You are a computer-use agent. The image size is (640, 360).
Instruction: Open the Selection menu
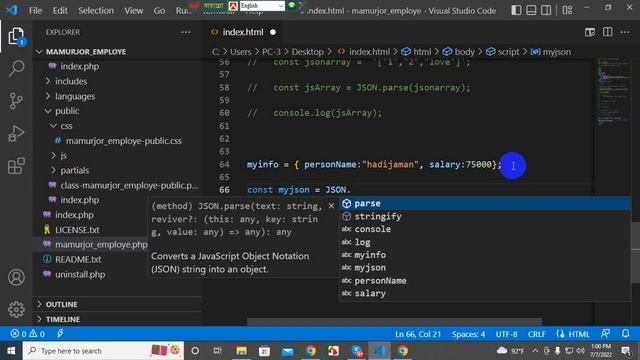click(96, 11)
